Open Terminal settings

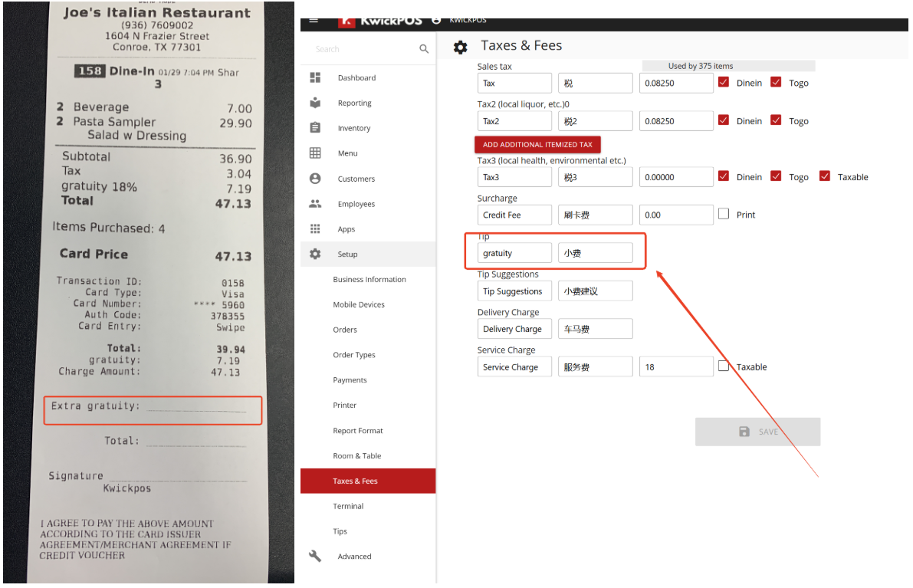coord(368,506)
